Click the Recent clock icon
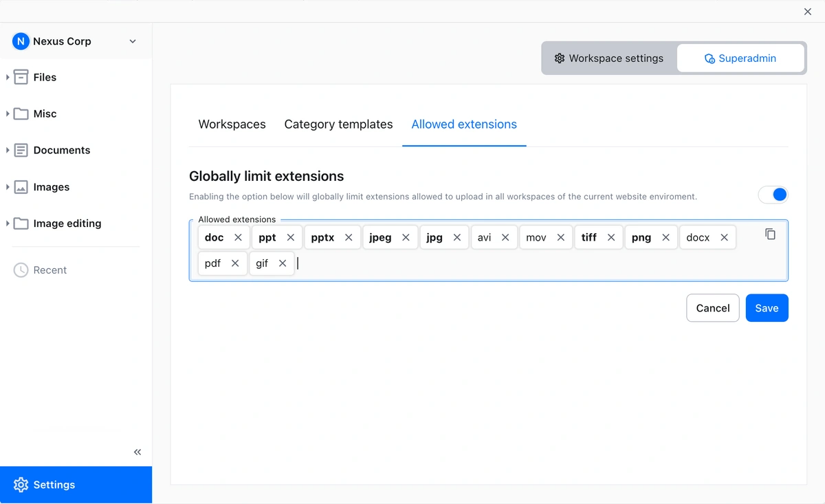 click(21, 270)
